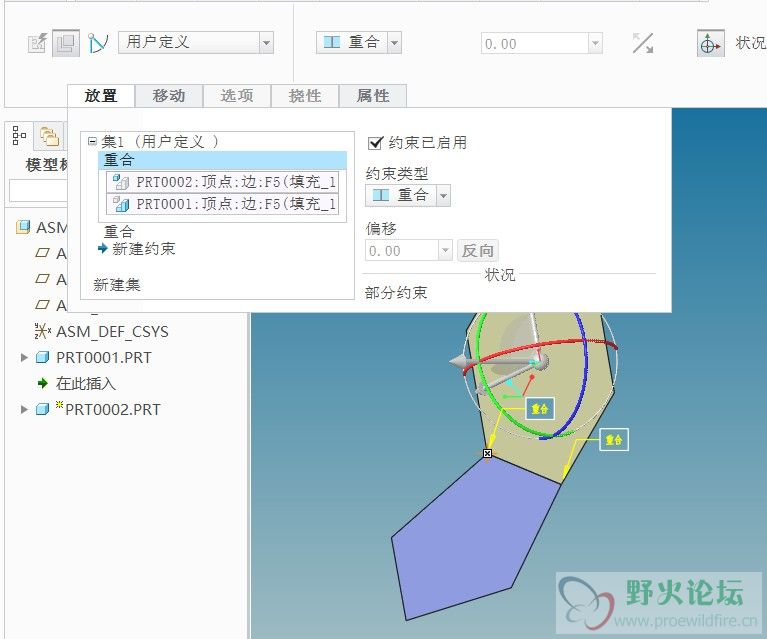Select PRT0001.PRT in model tree

coord(104,358)
